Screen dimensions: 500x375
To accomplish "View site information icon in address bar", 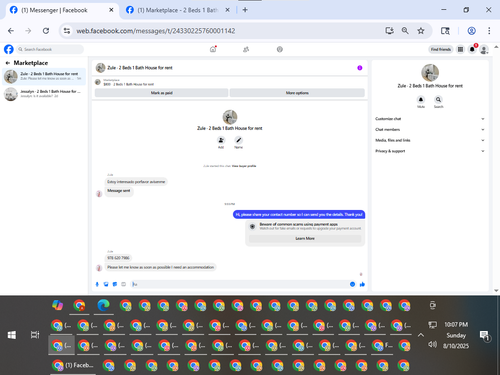I will tap(67, 31).
